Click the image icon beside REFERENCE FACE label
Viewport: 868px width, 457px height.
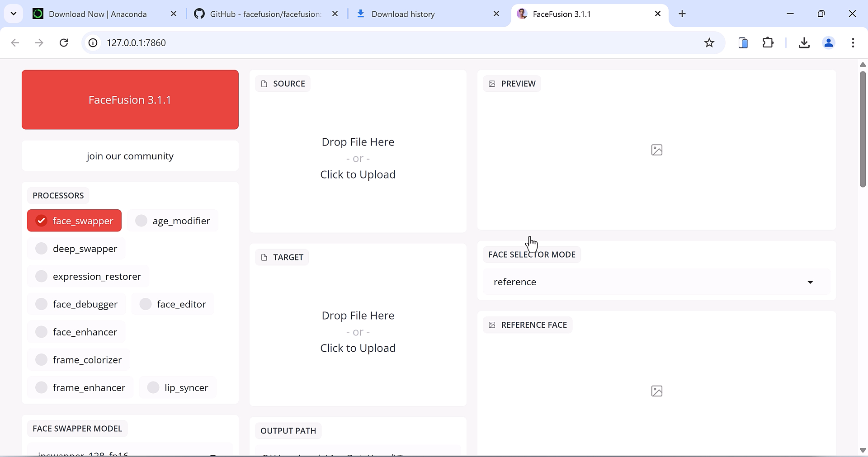(492, 325)
